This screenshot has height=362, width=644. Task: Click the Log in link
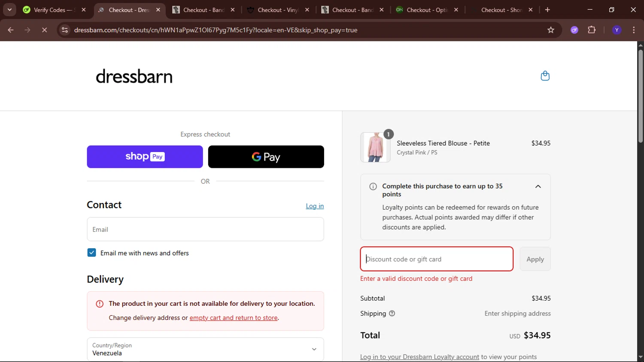pyautogui.click(x=315, y=206)
